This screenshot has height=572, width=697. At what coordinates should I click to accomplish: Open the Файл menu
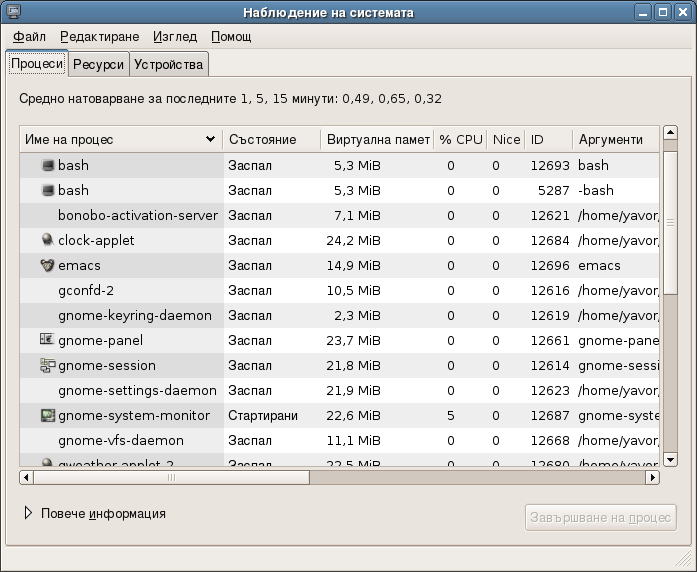(x=30, y=37)
